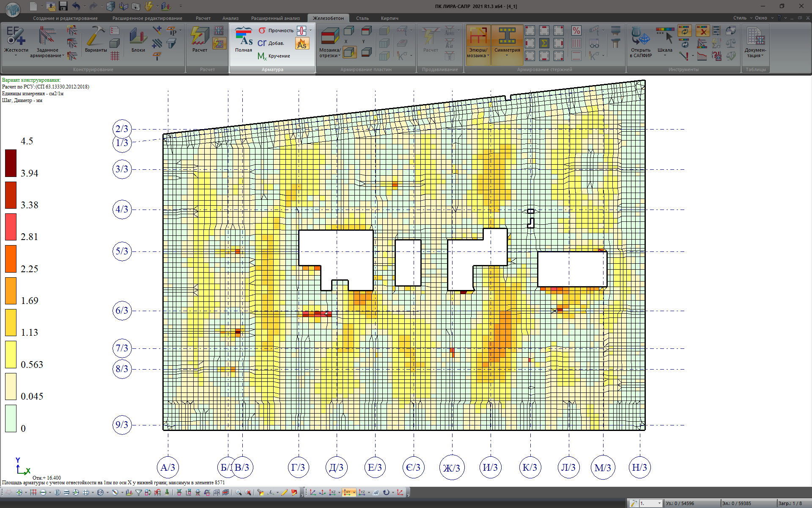This screenshot has width=812, height=508.
Task: Open the Расширенный анализ tab
Action: click(x=275, y=18)
